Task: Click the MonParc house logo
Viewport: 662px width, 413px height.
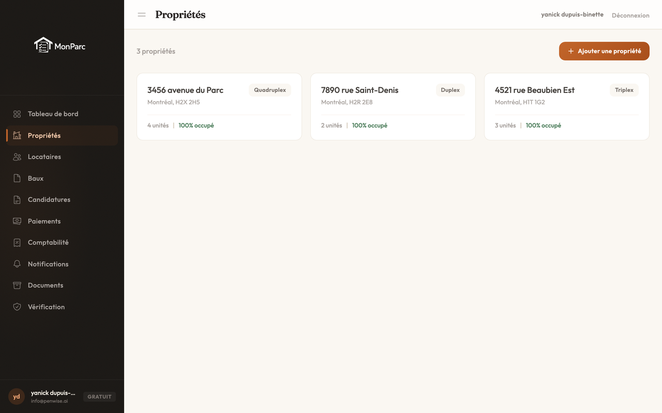Action: [x=42, y=45]
